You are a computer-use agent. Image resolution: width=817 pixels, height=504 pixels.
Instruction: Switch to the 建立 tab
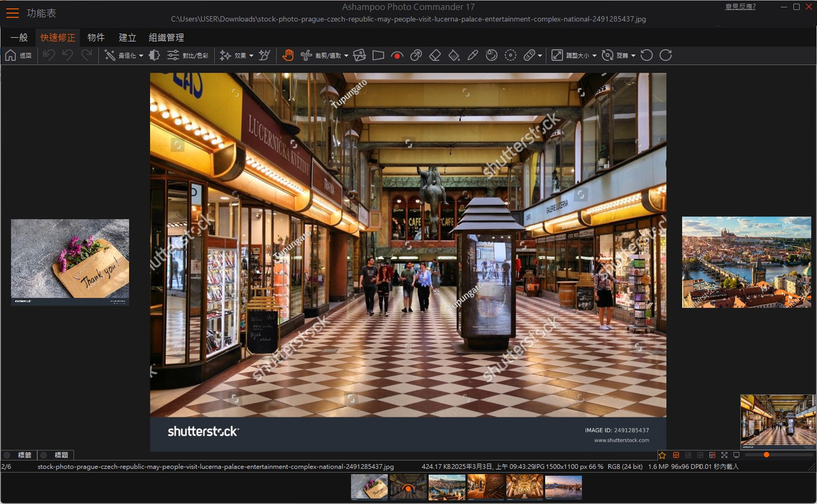128,38
